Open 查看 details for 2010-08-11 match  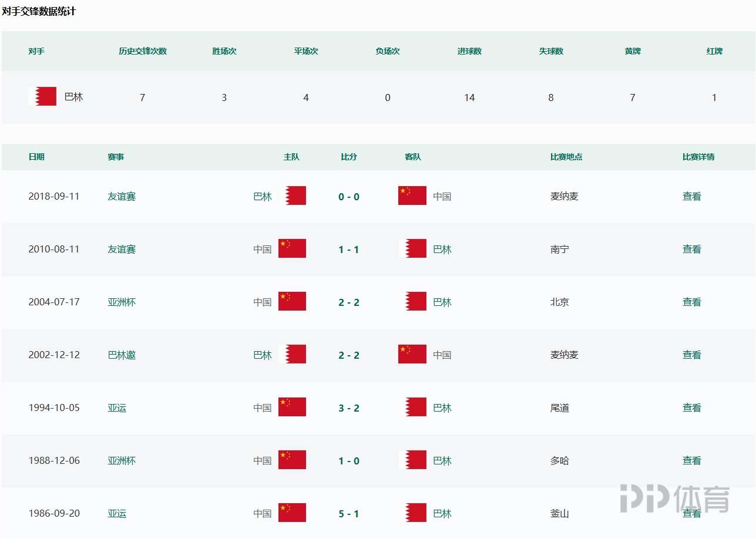point(692,250)
